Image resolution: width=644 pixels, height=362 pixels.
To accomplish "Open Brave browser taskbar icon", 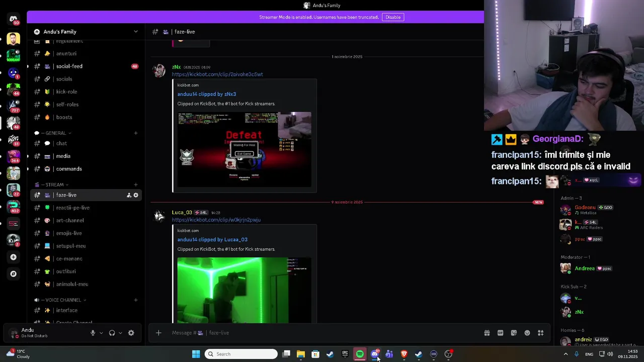I will tap(404, 354).
